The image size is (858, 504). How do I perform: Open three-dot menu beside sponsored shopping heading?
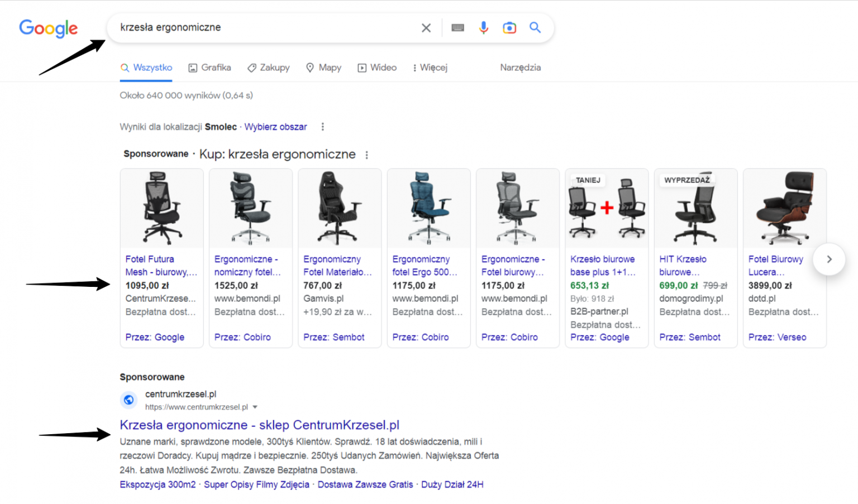(366, 155)
